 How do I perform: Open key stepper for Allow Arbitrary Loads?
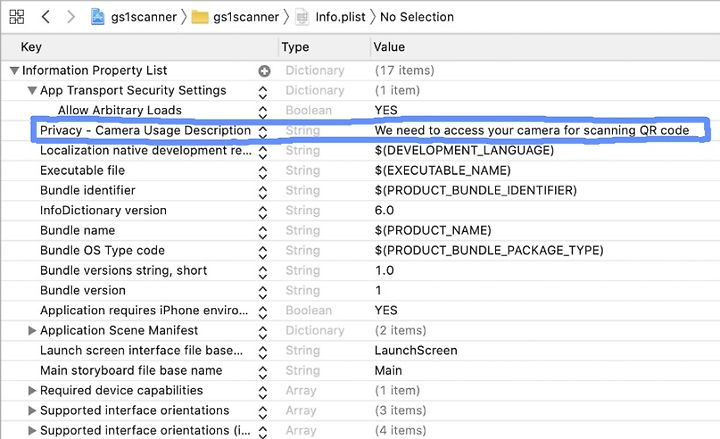click(263, 112)
